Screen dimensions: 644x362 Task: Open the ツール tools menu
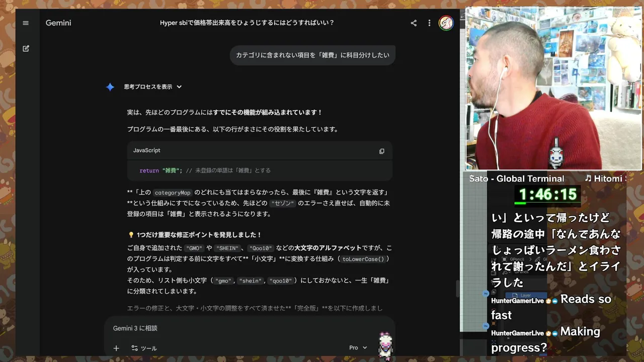click(x=144, y=348)
